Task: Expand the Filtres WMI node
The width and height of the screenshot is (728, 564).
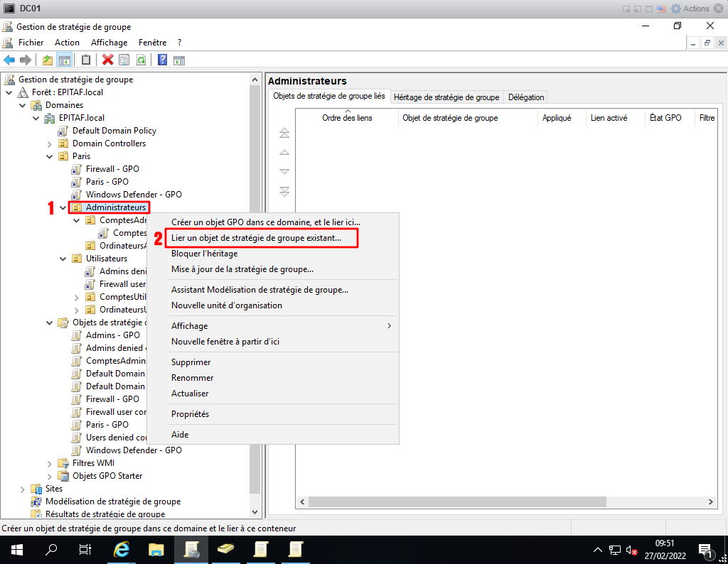Action: (50, 463)
